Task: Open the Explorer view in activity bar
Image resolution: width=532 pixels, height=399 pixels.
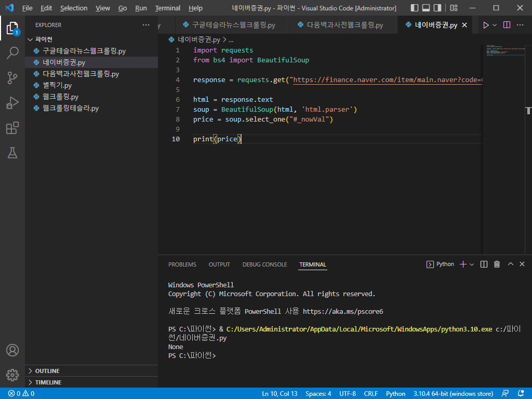Action: [12, 28]
